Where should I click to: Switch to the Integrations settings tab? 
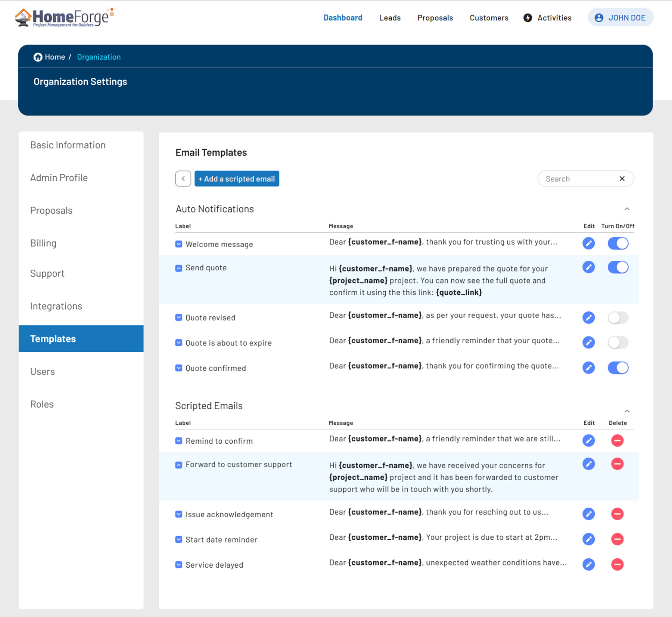coord(56,306)
